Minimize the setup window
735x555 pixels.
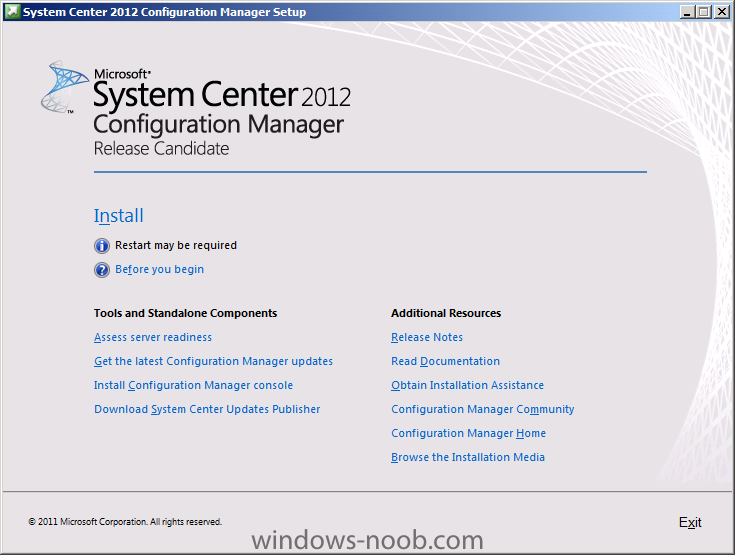687,12
